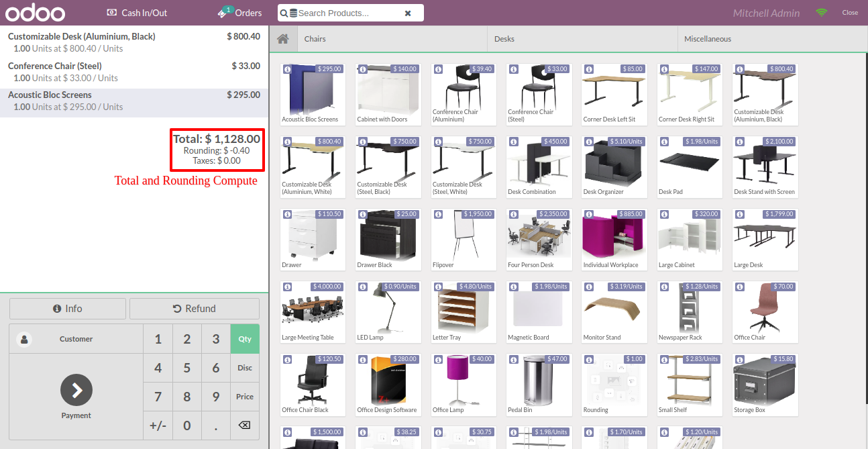The height and width of the screenshot is (449, 868).
Task: Click the Refund button
Action: [195, 309]
